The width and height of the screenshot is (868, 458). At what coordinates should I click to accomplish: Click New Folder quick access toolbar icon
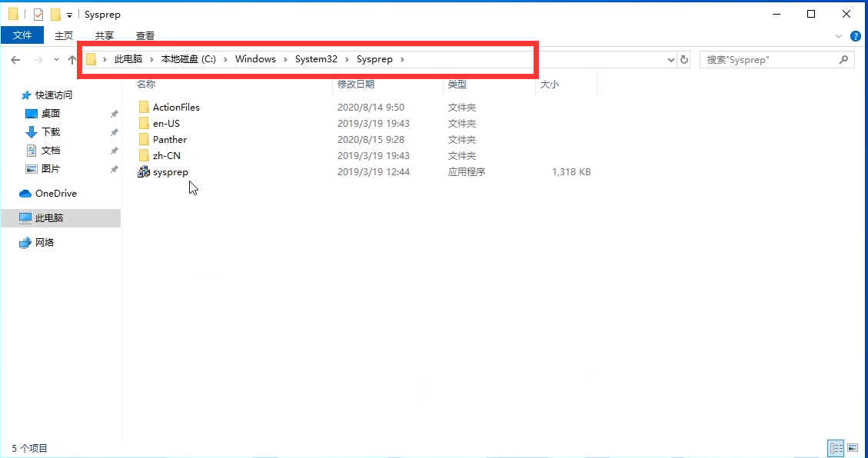[x=55, y=15]
